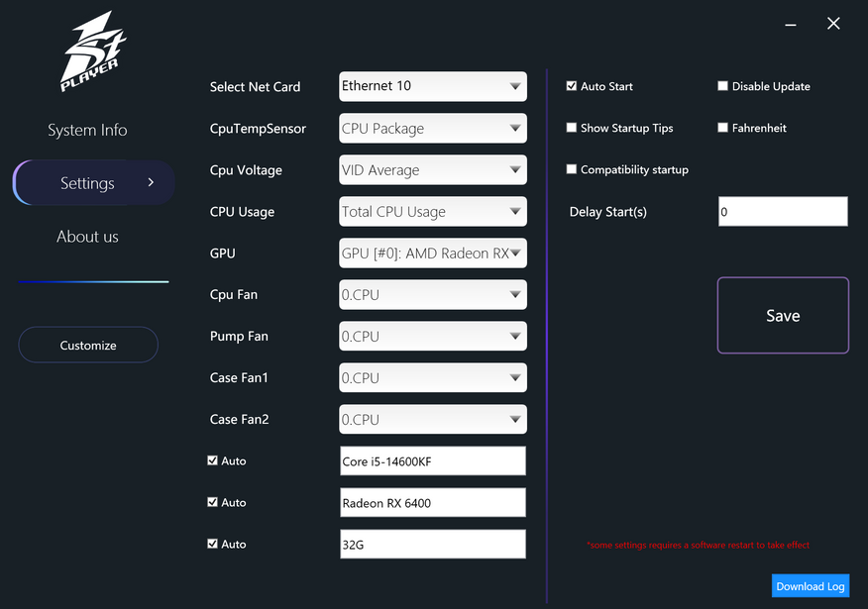Click the chevron arrow beside Settings
Image resolution: width=868 pixels, height=609 pixels.
click(151, 182)
